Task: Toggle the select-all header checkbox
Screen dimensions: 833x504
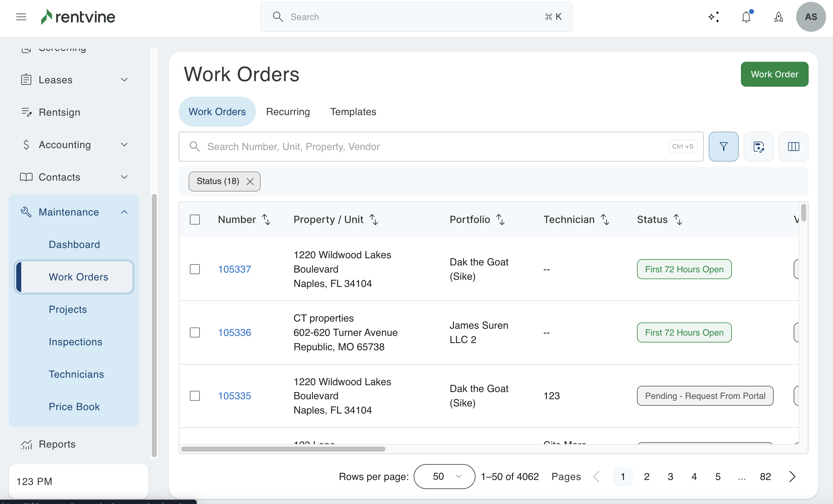Action: point(195,220)
